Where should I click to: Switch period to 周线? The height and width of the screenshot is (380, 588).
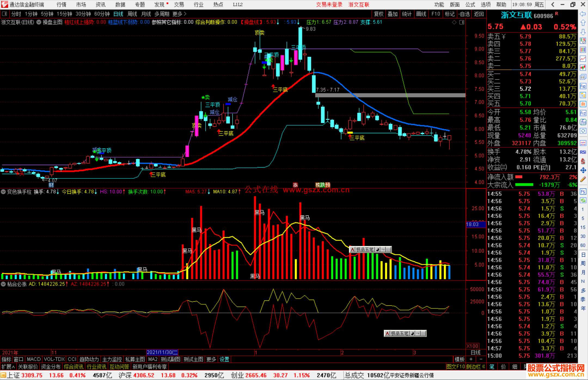pos(132,14)
